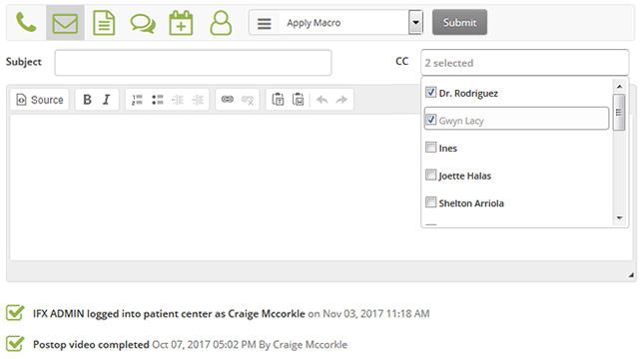Submit the message
This screenshot has height=359, width=644.
point(459,22)
